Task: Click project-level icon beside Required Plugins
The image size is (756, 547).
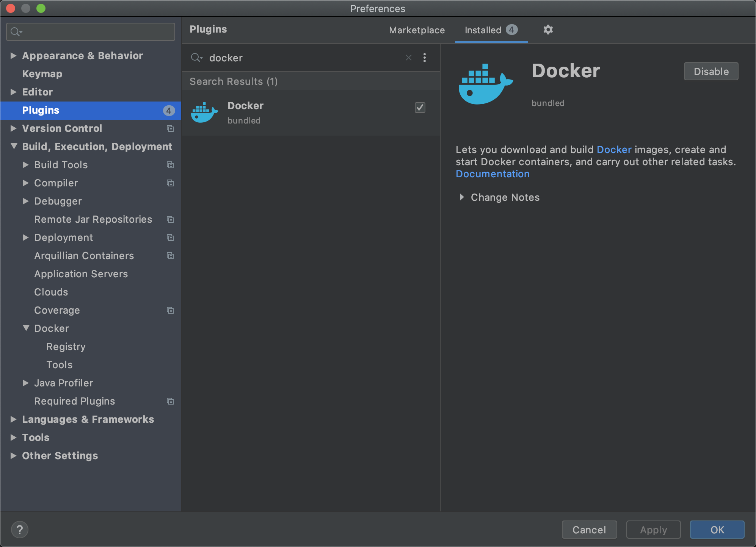Action: point(170,401)
